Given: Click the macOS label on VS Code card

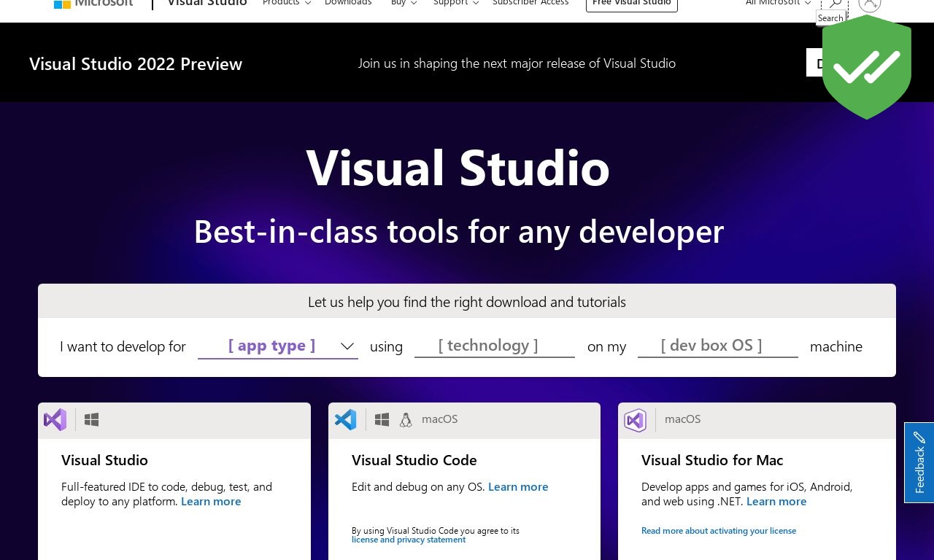Looking at the screenshot, I should 440,419.
